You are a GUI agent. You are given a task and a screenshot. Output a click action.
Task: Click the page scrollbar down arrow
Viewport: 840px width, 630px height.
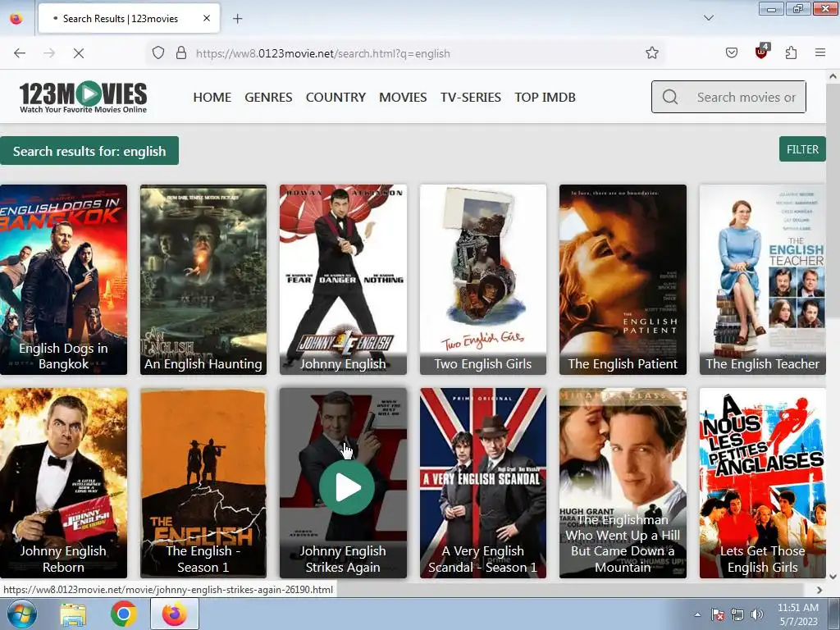[833, 577]
